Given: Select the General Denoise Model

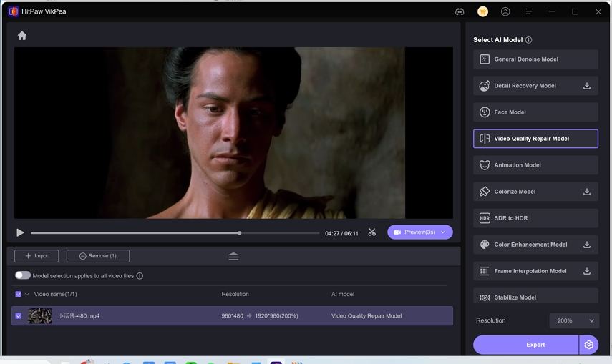Looking at the screenshot, I should [x=535, y=59].
